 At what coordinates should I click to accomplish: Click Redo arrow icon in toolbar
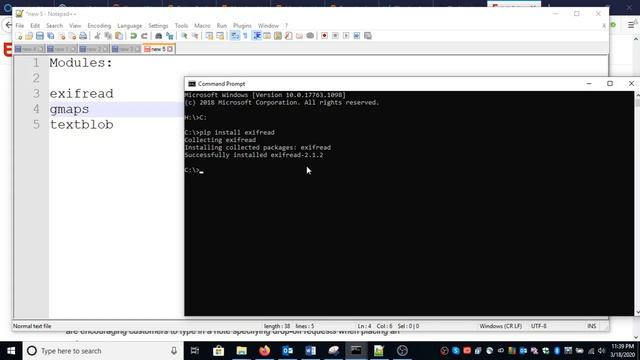(x=144, y=36)
